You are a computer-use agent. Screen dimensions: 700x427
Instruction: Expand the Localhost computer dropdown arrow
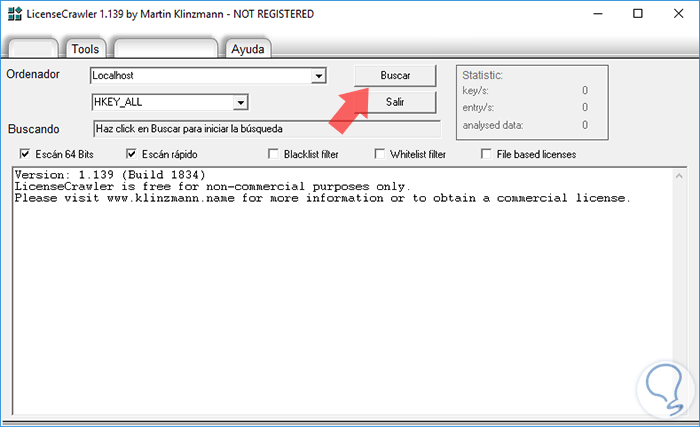pos(318,76)
